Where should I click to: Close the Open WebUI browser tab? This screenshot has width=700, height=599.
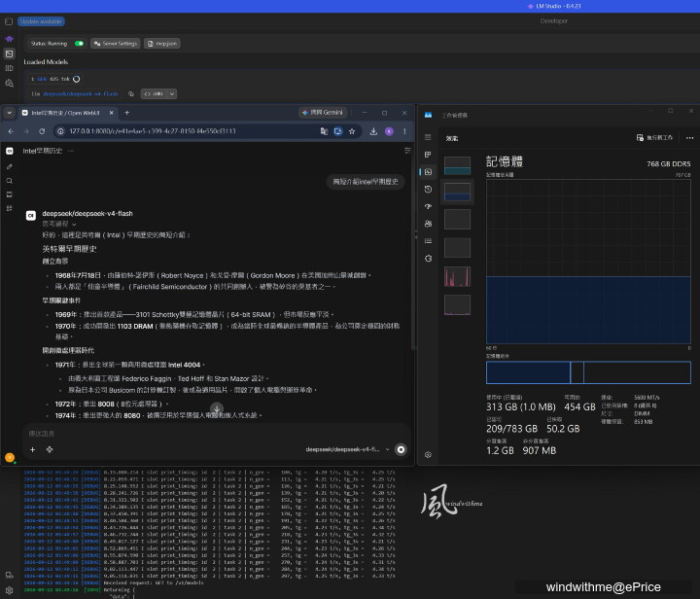112,113
